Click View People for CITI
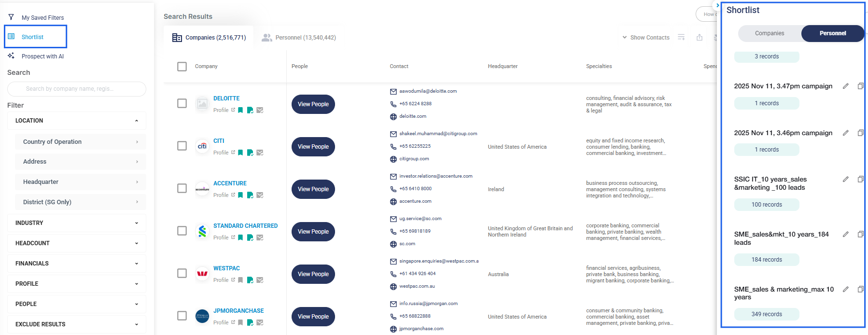 point(313,147)
